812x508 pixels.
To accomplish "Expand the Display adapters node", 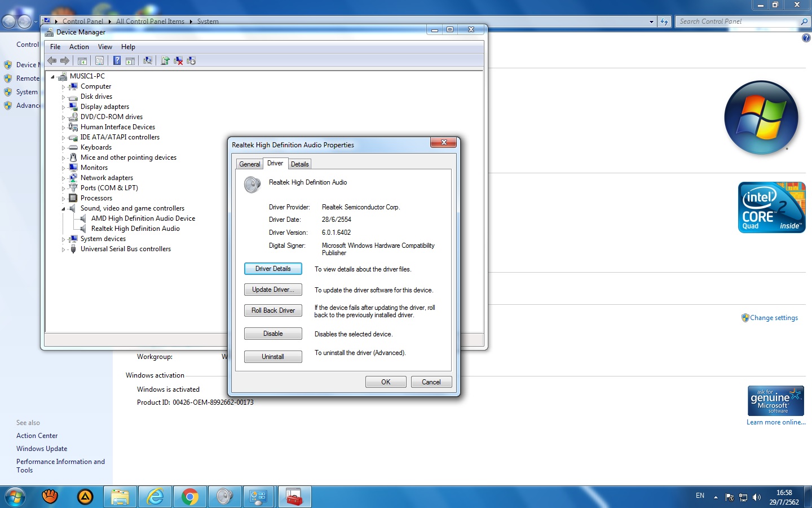I will 63,107.
